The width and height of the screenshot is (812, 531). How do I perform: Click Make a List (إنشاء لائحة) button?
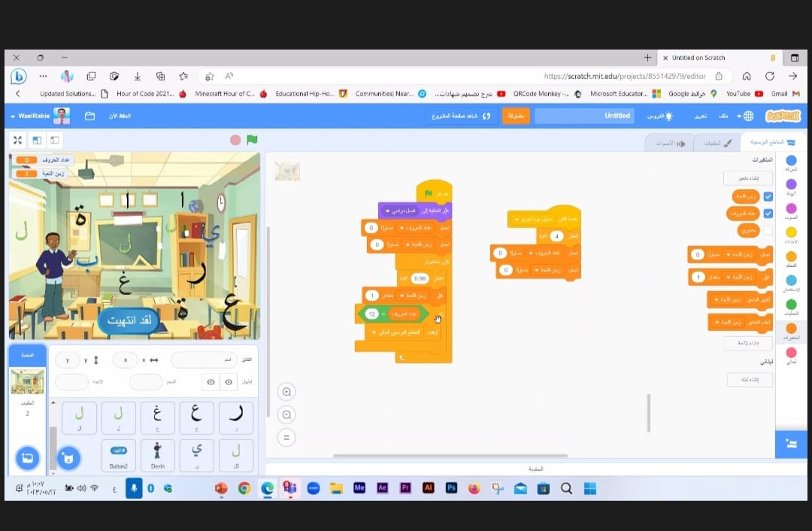748,343
